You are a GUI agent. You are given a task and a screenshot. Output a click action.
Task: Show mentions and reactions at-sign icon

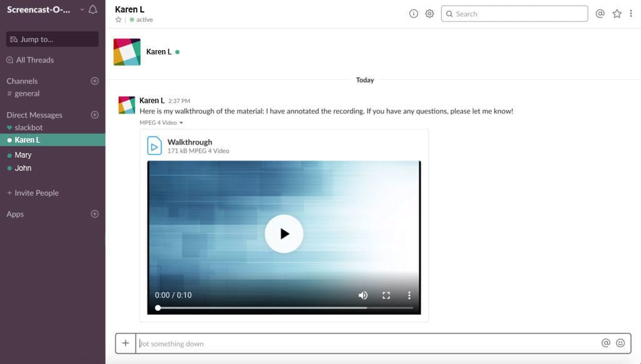pyautogui.click(x=600, y=14)
